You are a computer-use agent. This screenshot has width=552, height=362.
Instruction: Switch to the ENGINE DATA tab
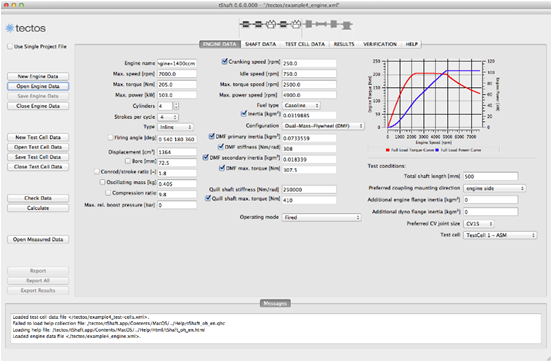(x=220, y=44)
